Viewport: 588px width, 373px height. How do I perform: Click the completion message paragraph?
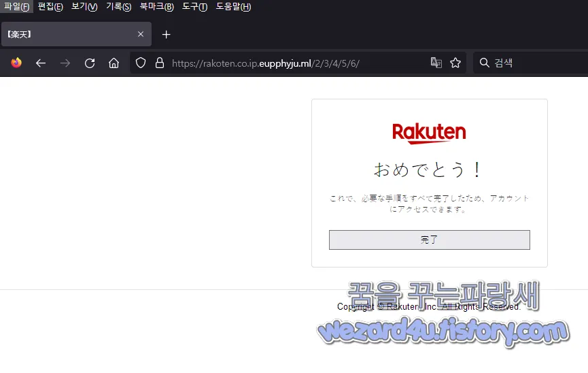point(429,204)
